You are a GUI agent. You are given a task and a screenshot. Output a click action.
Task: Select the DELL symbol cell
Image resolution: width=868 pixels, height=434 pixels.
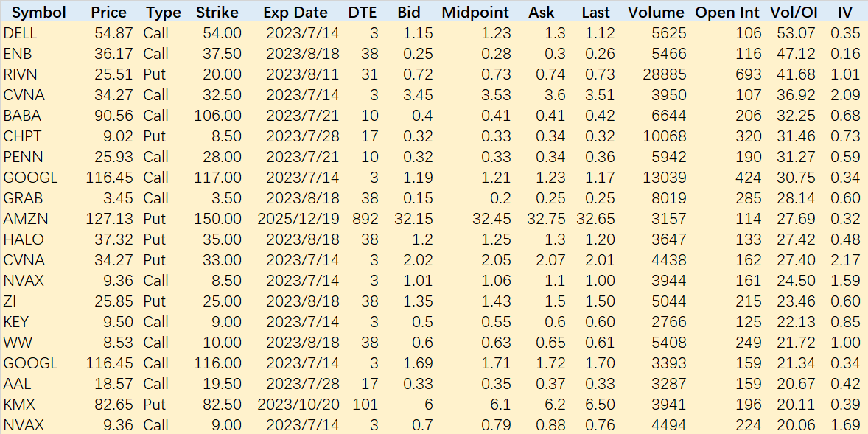(x=20, y=33)
